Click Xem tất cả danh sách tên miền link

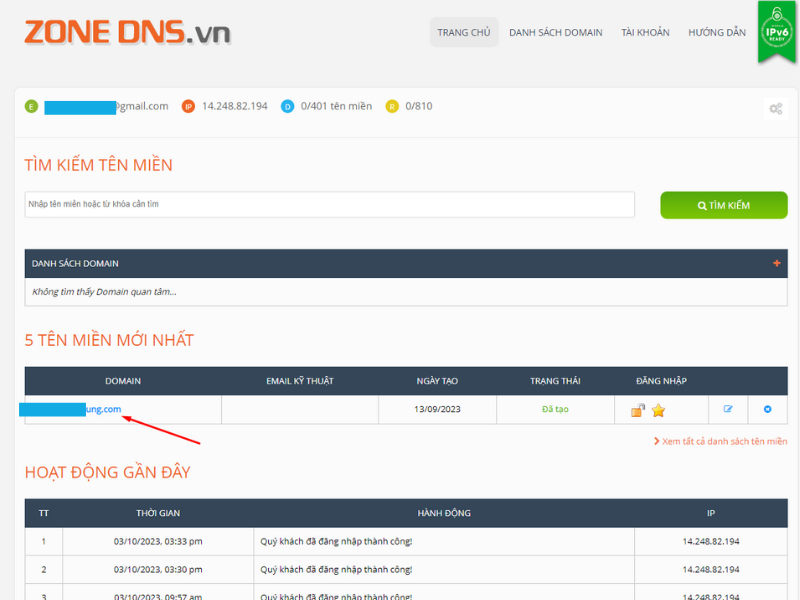720,441
